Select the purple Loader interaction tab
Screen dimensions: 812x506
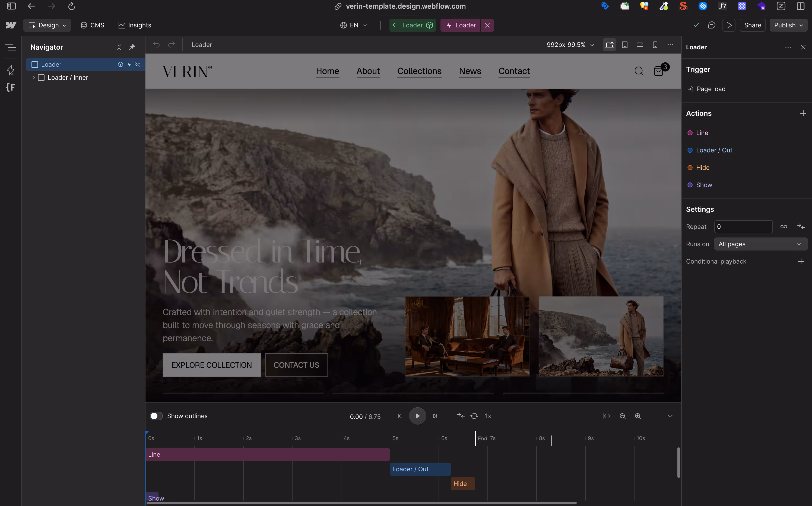(x=461, y=25)
